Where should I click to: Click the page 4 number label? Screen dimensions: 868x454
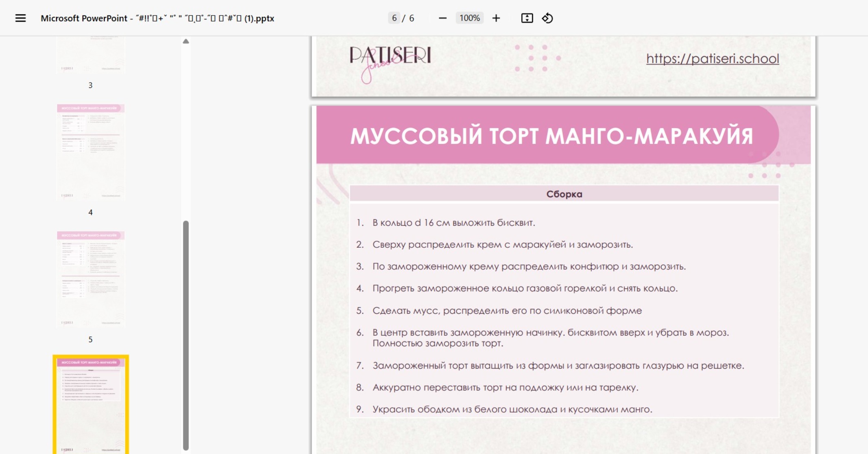point(90,212)
